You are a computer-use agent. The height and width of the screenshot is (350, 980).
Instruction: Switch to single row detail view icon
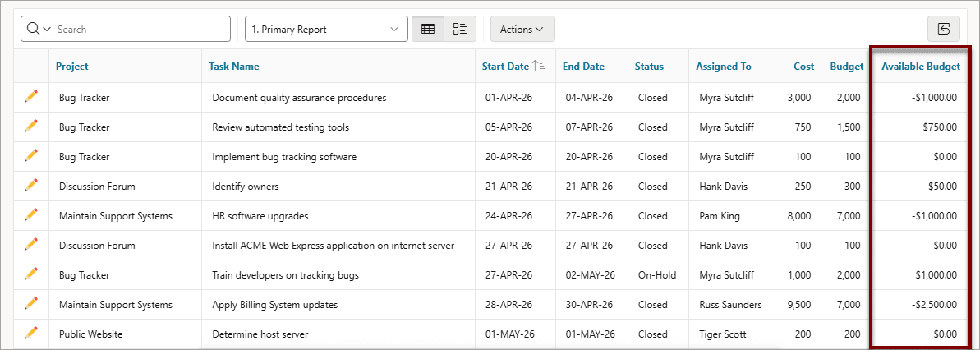click(x=460, y=30)
